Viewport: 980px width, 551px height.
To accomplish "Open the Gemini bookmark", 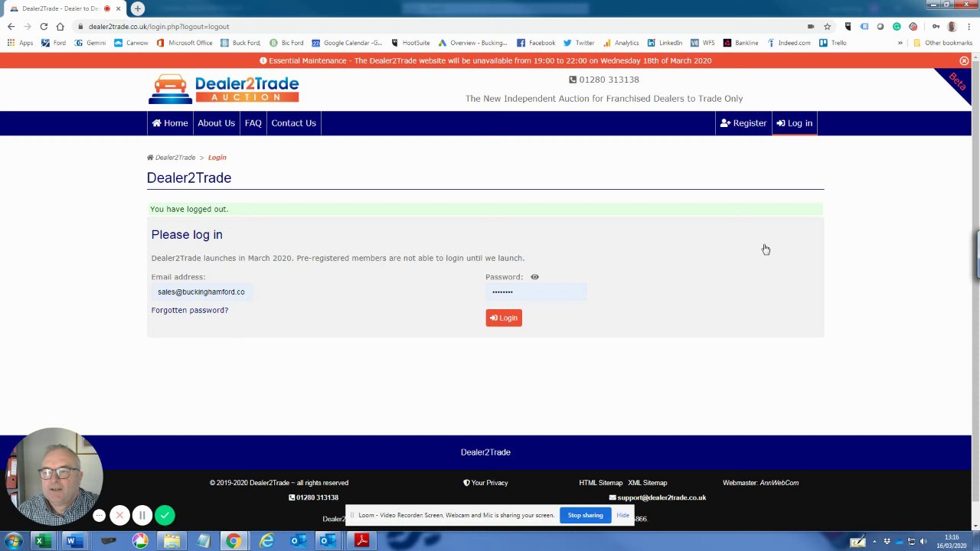I will pos(90,43).
